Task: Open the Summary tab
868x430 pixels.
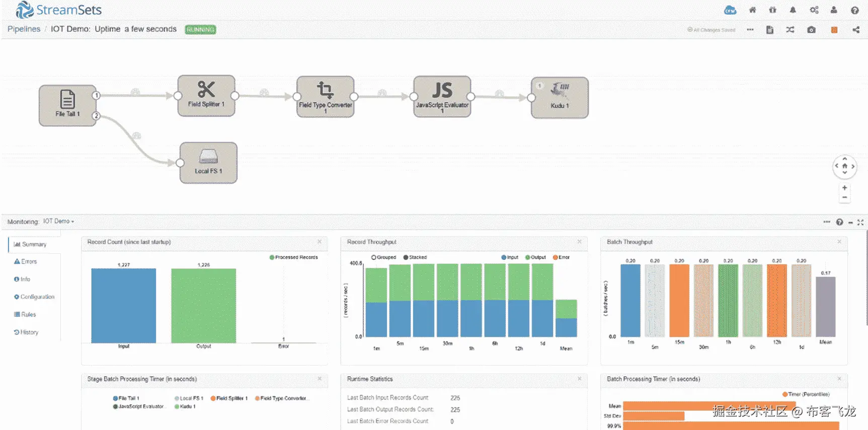Action: (x=30, y=244)
